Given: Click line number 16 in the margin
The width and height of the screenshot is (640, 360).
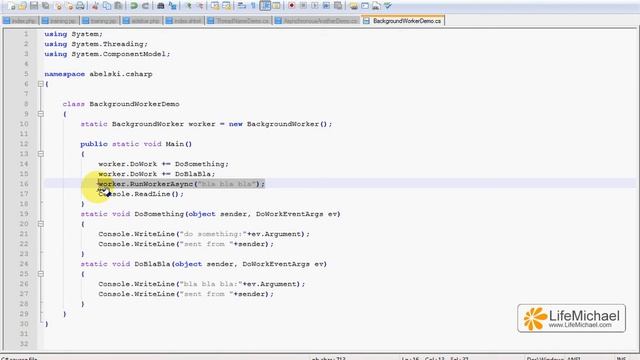Looking at the screenshot, I should click(x=24, y=184).
